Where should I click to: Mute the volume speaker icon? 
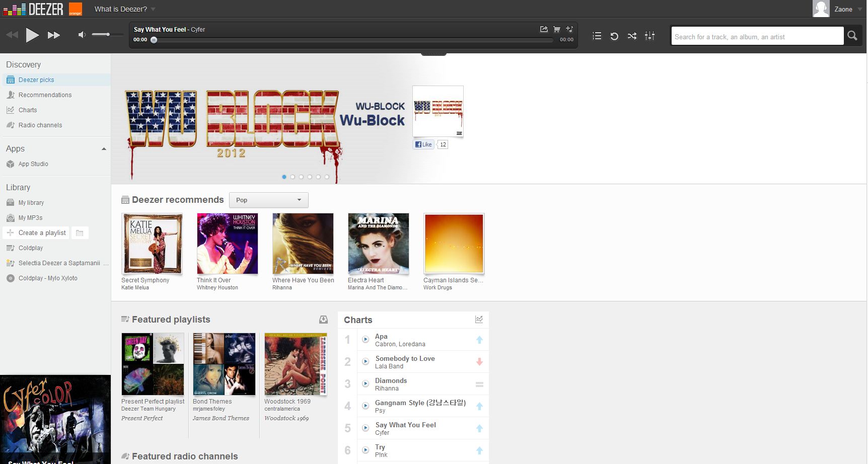click(82, 35)
